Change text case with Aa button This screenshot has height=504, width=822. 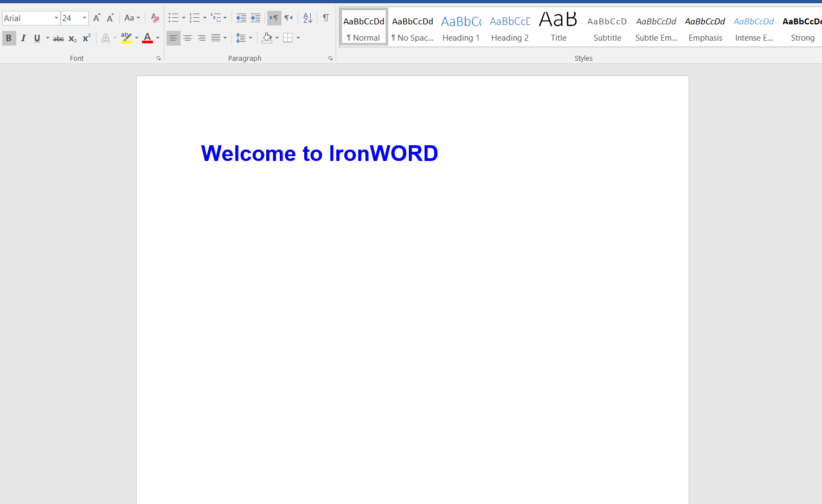click(x=132, y=18)
